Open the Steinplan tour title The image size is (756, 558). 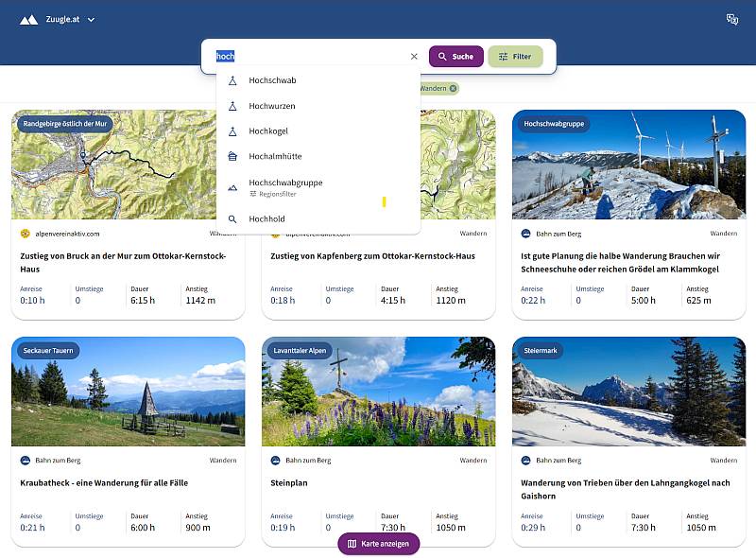[x=289, y=482]
